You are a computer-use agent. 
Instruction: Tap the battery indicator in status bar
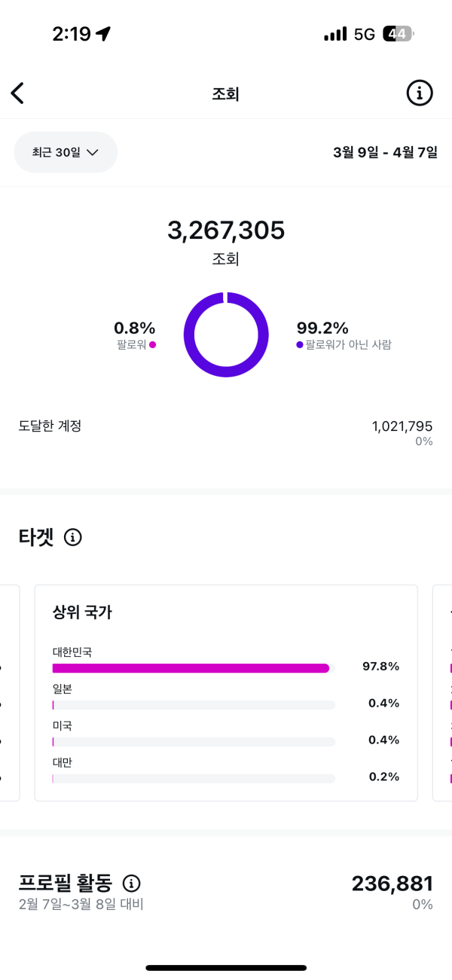point(398,34)
